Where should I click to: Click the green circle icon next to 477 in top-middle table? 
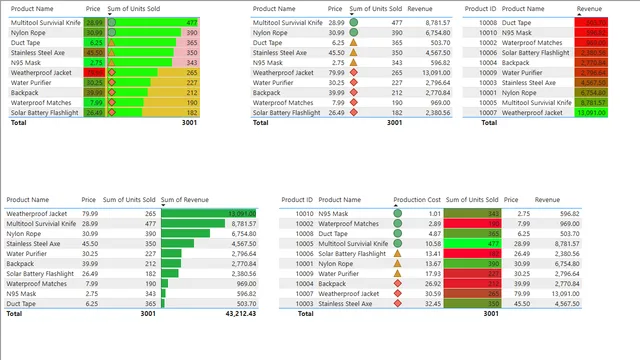pos(354,22)
